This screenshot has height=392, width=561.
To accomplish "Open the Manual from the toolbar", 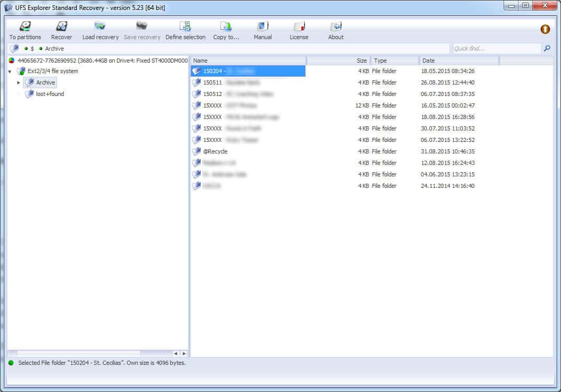I will coord(263,27).
